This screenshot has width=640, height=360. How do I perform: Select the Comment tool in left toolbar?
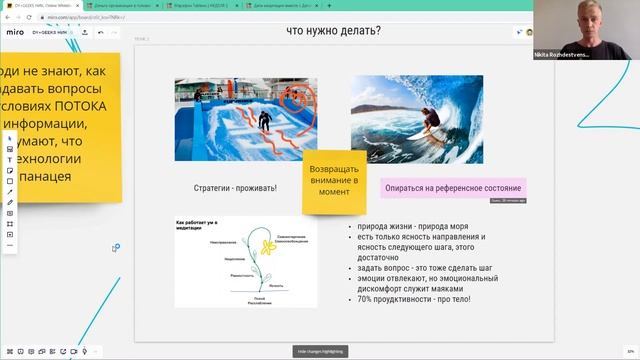[10, 213]
